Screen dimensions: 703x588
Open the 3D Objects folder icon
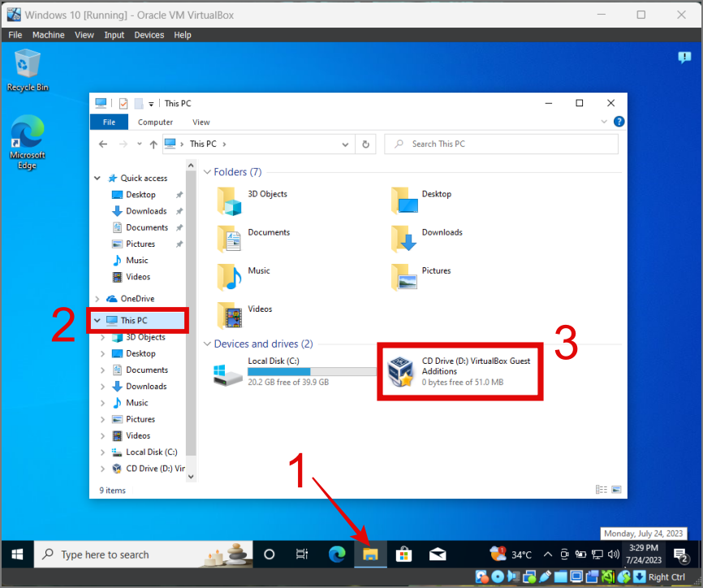click(229, 201)
